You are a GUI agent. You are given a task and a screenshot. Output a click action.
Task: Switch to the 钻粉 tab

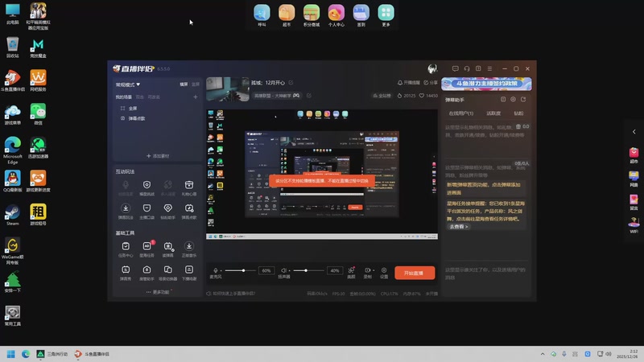518,113
